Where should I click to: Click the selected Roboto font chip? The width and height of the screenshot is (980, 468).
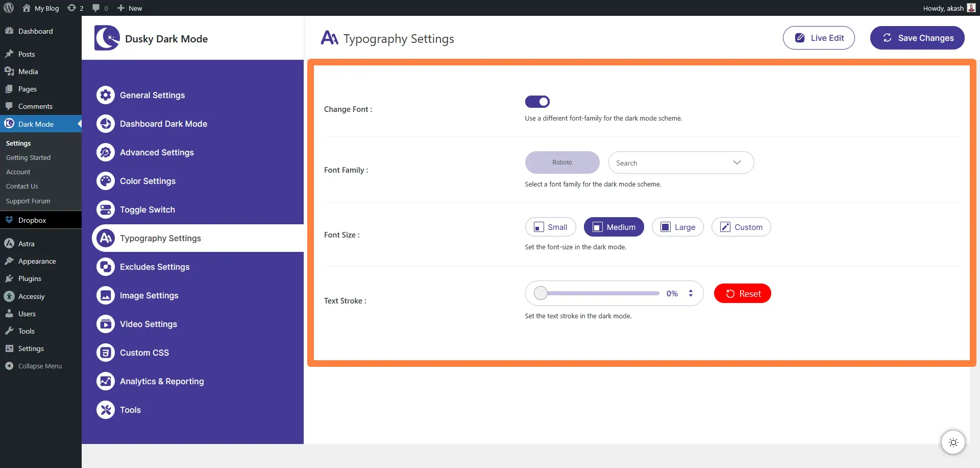point(562,162)
